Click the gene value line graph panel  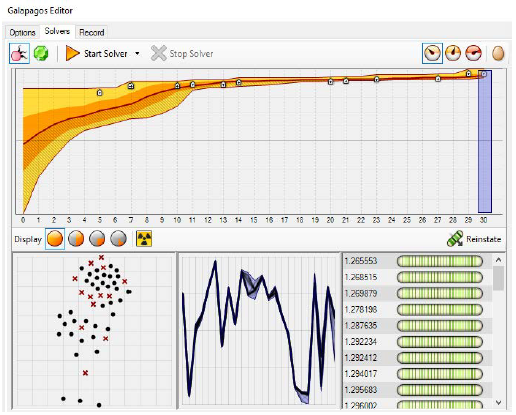[259, 330]
